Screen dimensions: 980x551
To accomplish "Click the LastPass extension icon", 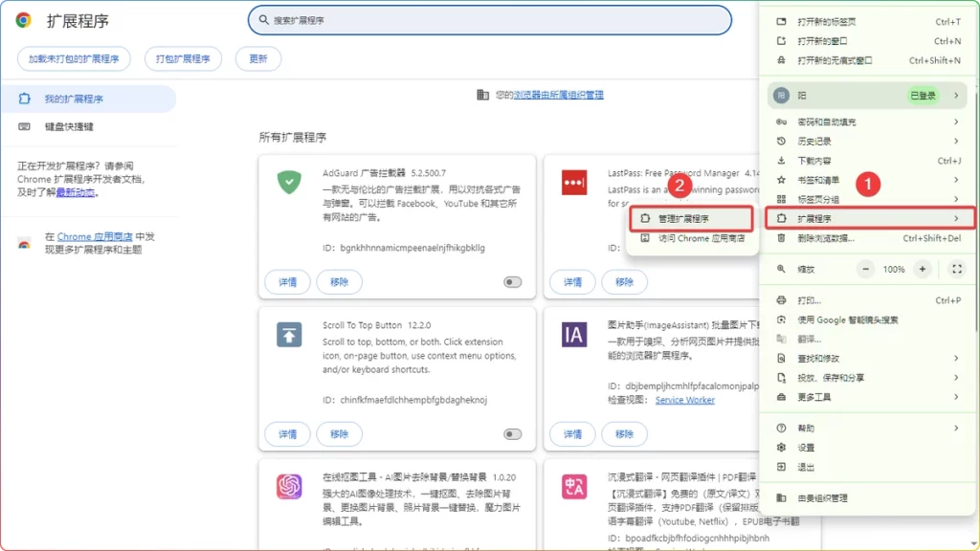I will (572, 183).
